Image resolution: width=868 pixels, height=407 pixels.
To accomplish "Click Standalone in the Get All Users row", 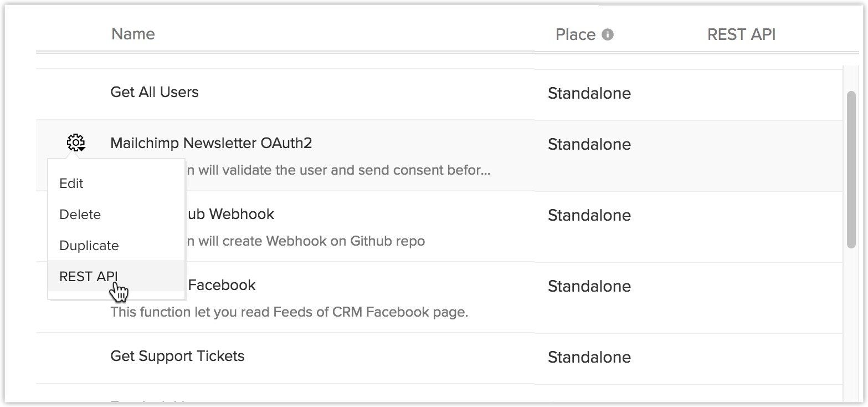I will [589, 93].
